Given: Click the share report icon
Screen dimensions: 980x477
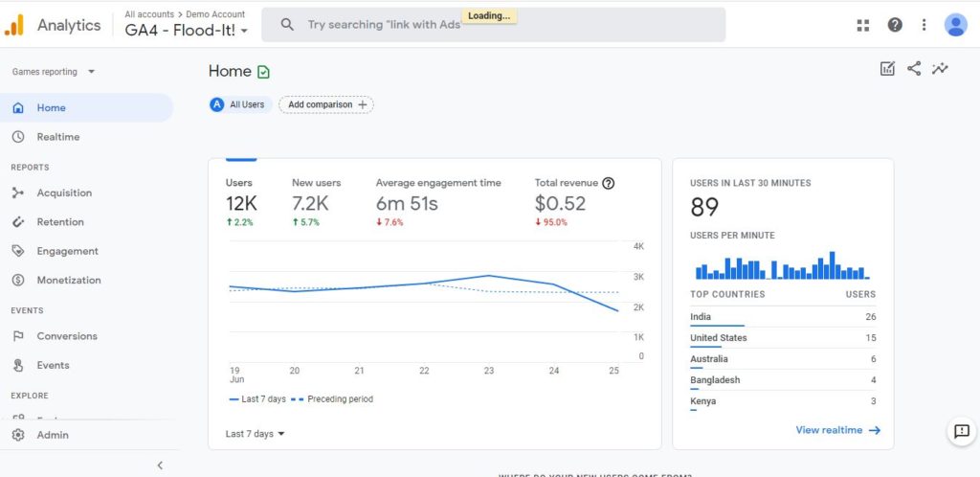Looking at the screenshot, I should (914, 69).
